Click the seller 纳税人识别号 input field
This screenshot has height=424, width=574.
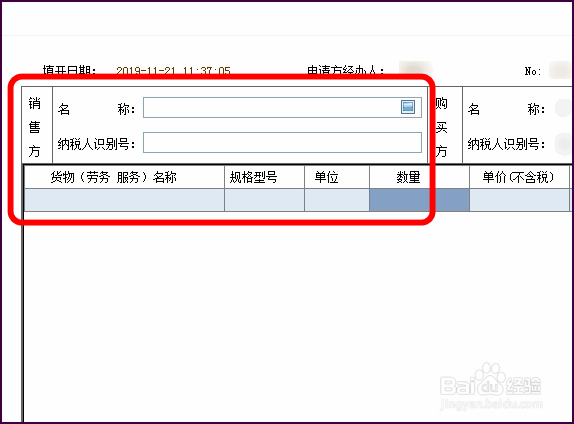pyautogui.click(x=282, y=143)
